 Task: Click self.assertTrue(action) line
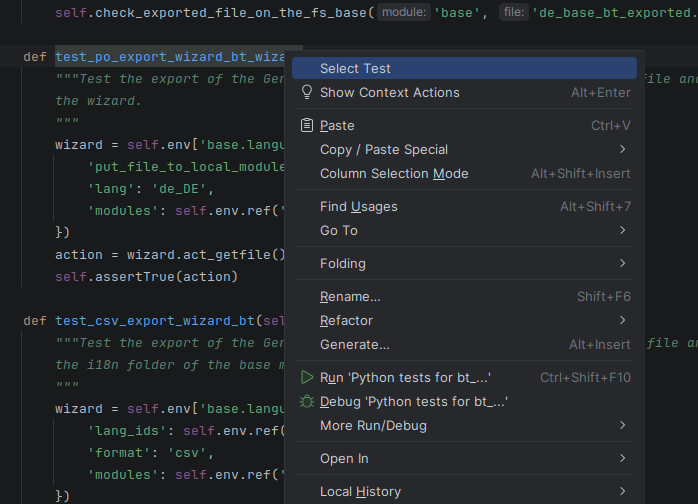(x=146, y=277)
